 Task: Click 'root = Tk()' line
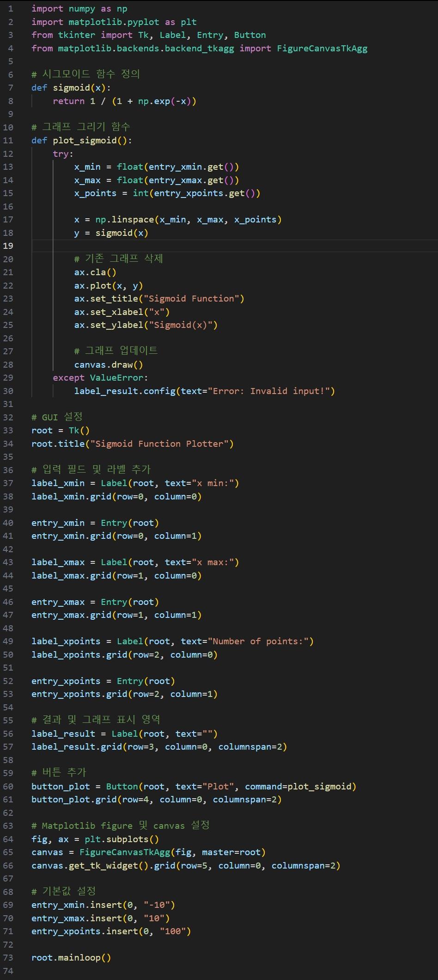(x=61, y=431)
